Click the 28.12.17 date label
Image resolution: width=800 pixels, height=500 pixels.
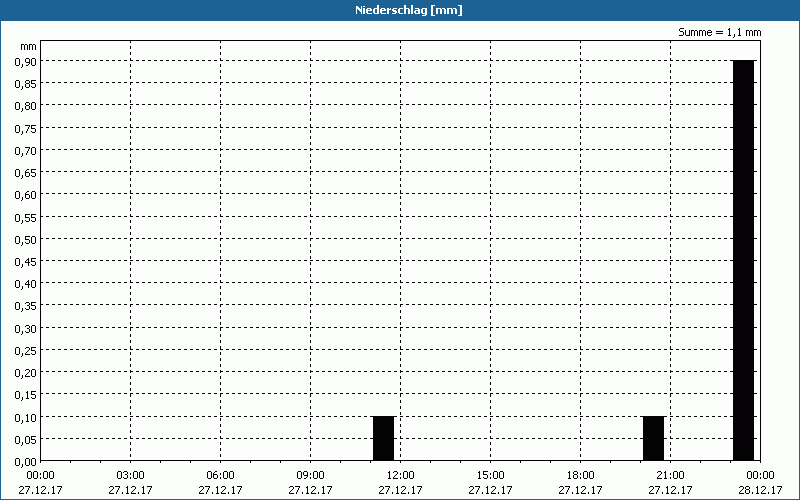click(x=760, y=490)
